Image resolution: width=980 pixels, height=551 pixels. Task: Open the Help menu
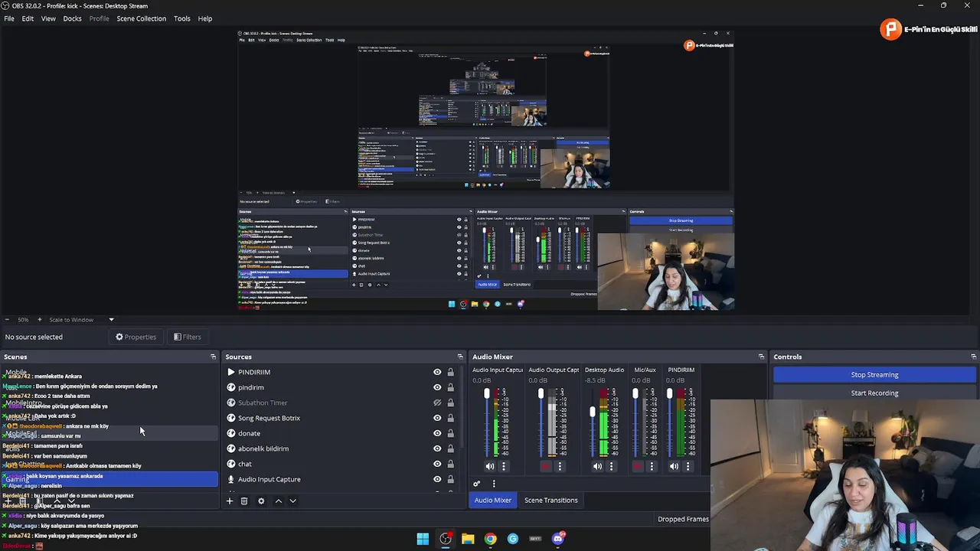(x=205, y=18)
